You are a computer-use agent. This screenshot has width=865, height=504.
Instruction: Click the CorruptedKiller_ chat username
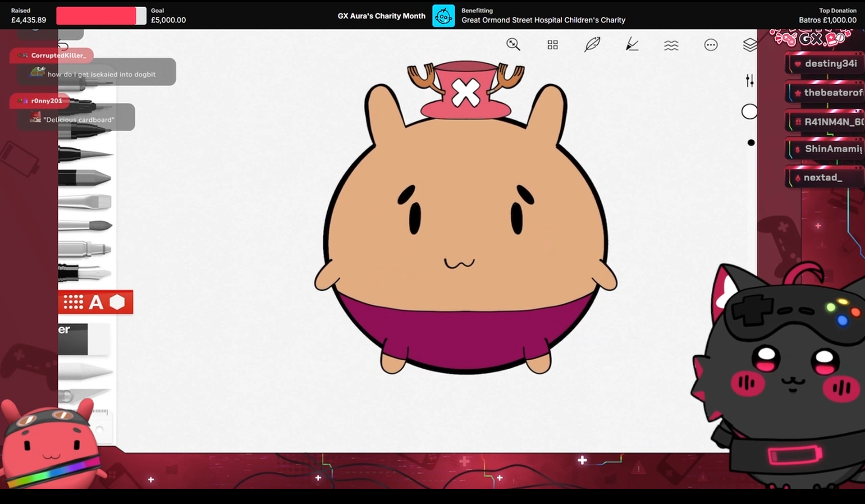point(58,55)
